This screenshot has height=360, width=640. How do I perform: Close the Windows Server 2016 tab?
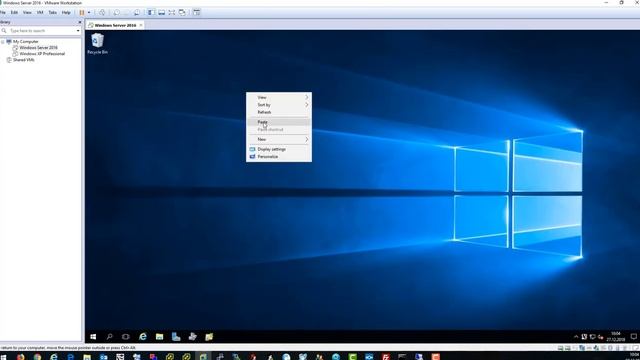pyautogui.click(x=141, y=25)
